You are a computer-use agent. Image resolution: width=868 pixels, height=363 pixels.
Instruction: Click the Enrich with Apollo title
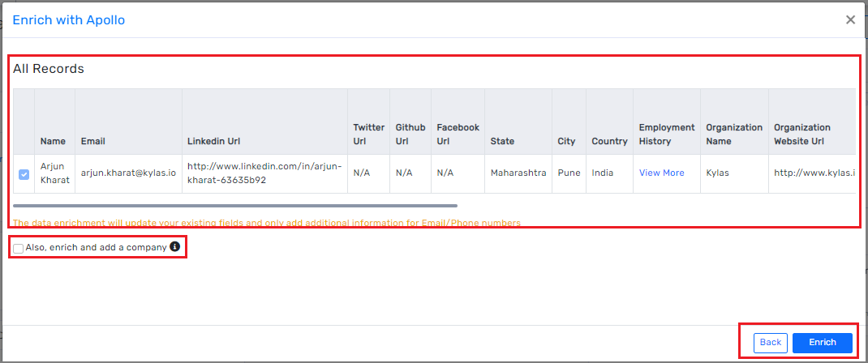click(x=69, y=20)
